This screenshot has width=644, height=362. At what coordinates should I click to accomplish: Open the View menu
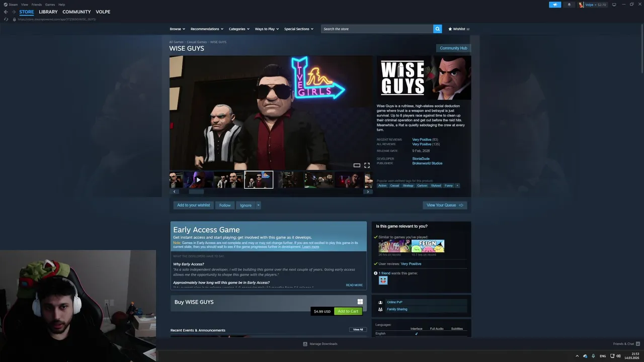tap(24, 5)
